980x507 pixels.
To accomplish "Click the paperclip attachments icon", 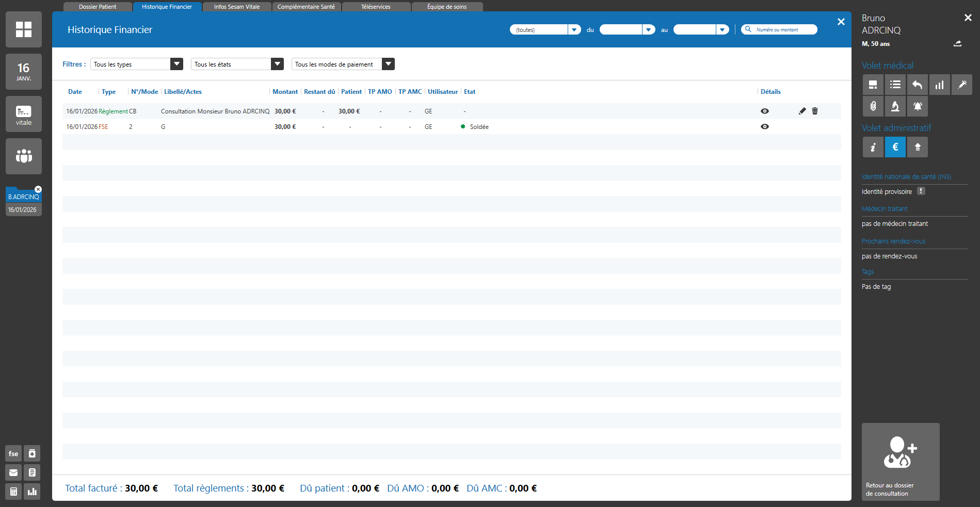I will (873, 106).
